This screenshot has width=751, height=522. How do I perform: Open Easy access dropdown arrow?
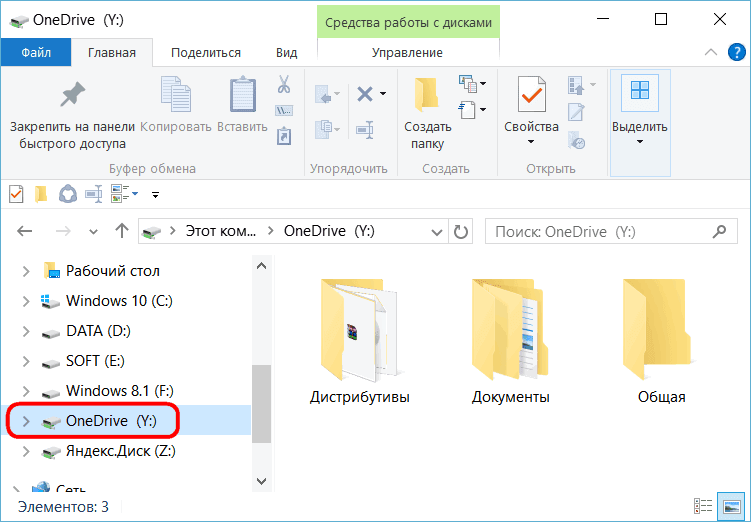click(483, 110)
